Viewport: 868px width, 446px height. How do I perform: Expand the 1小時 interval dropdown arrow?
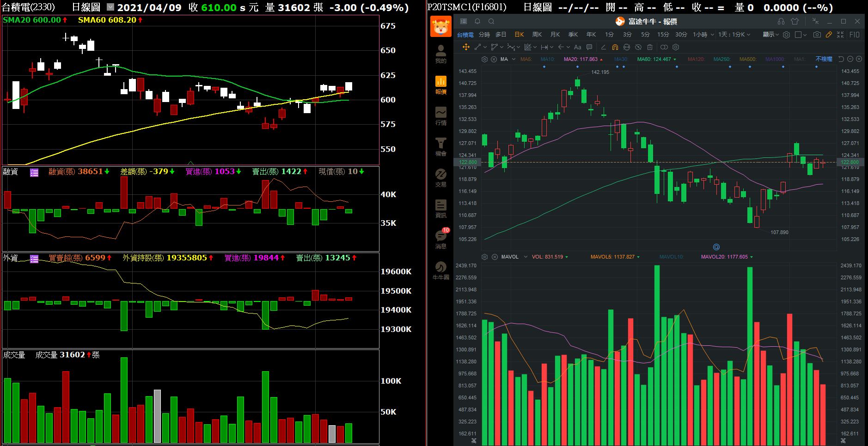click(x=712, y=35)
